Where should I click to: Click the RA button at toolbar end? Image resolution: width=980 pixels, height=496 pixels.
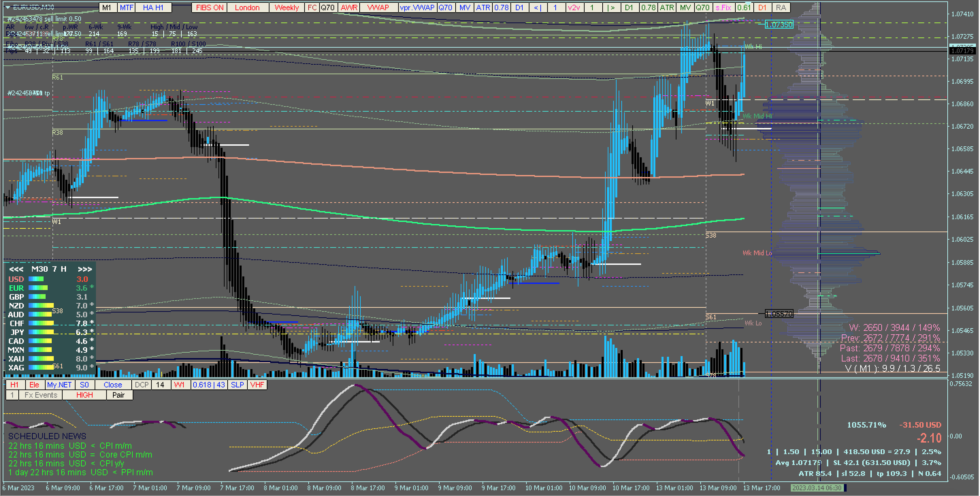click(x=781, y=7)
